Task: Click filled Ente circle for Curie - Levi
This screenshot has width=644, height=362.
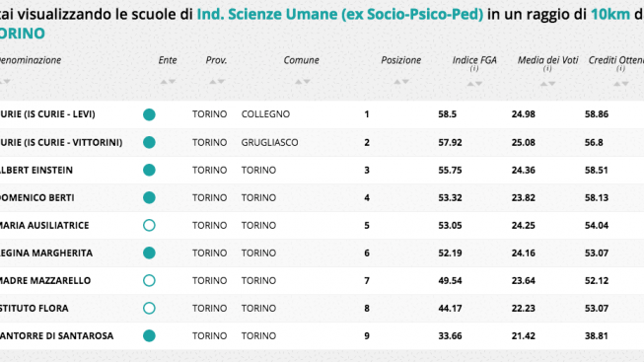Action: pyautogui.click(x=149, y=114)
